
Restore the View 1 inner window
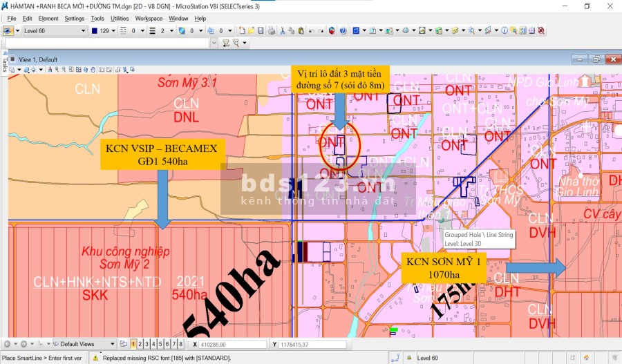(x=596, y=59)
